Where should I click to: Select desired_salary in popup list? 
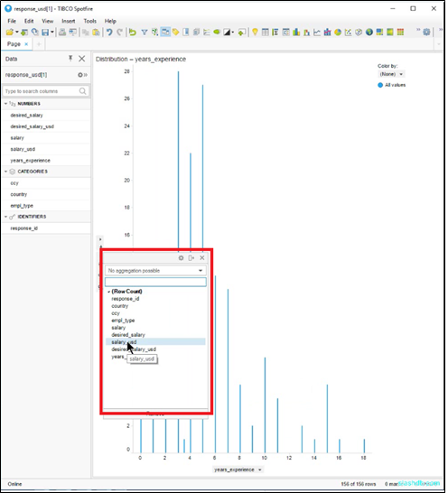tap(128, 335)
